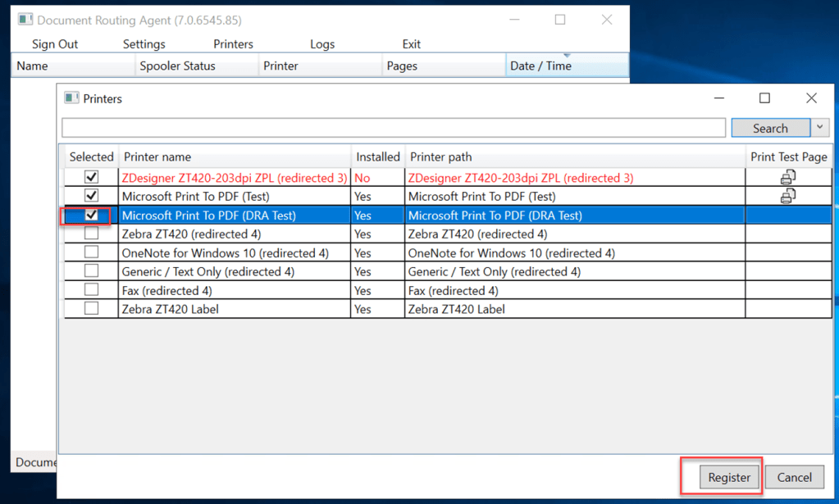Close the Printers dialog window
Image resolution: width=839 pixels, height=504 pixels.
[x=810, y=98]
